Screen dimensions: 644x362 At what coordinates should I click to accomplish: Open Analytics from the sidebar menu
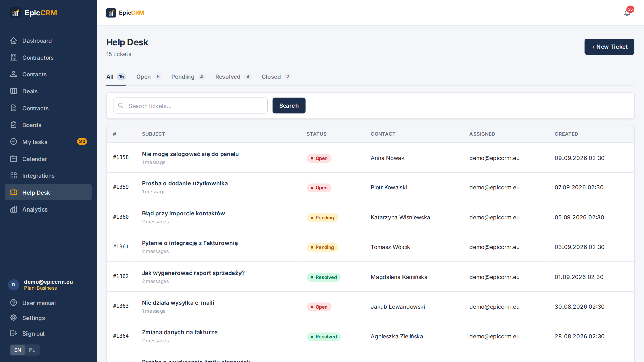pos(48,209)
